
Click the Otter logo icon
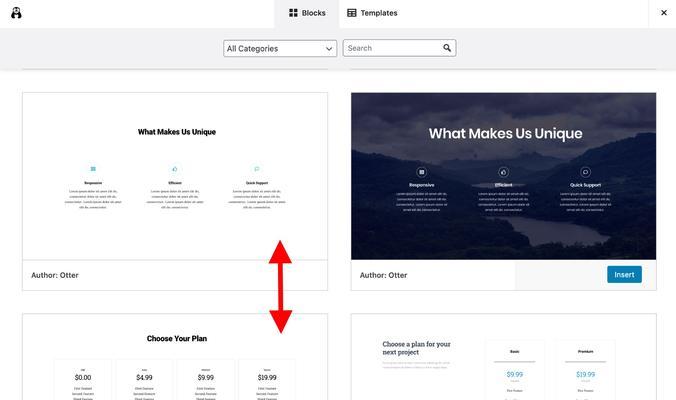16,13
